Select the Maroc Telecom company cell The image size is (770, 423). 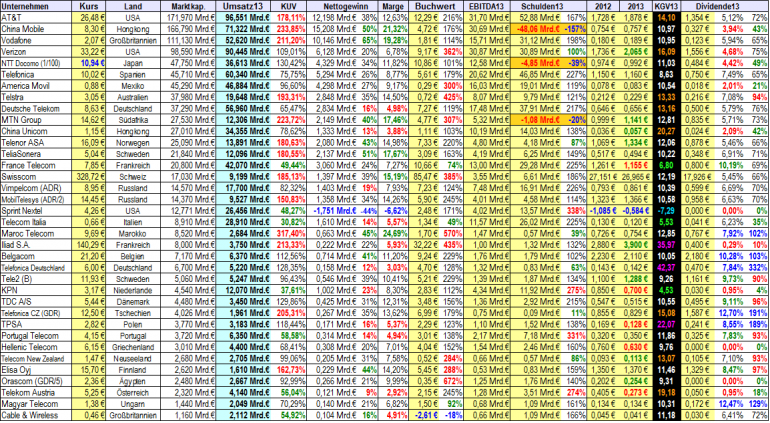pos(36,233)
